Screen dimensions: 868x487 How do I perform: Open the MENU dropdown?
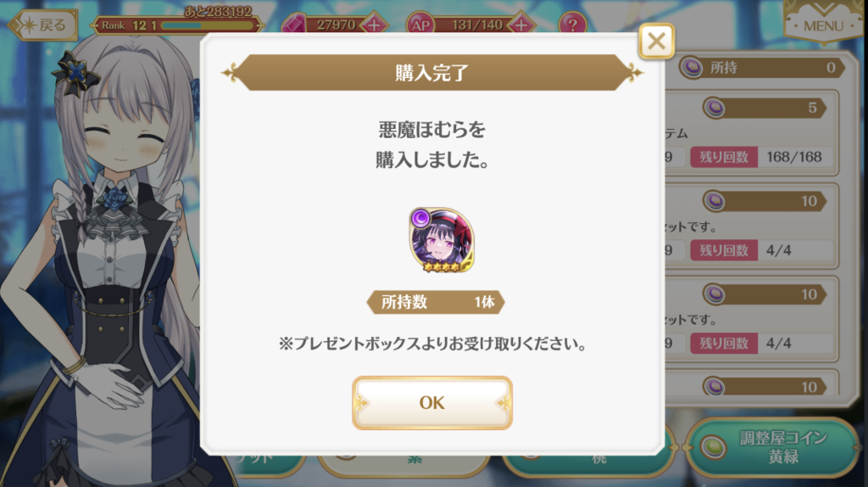coord(823,22)
